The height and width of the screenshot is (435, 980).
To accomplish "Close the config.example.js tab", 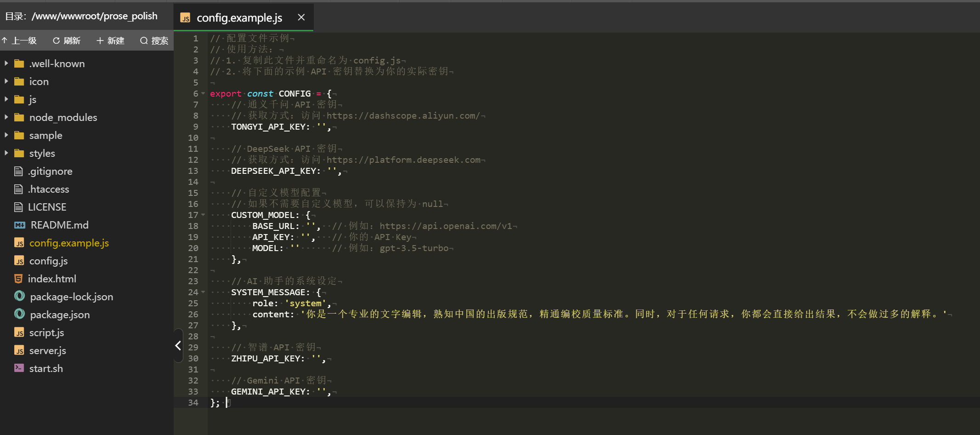I will [301, 17].
